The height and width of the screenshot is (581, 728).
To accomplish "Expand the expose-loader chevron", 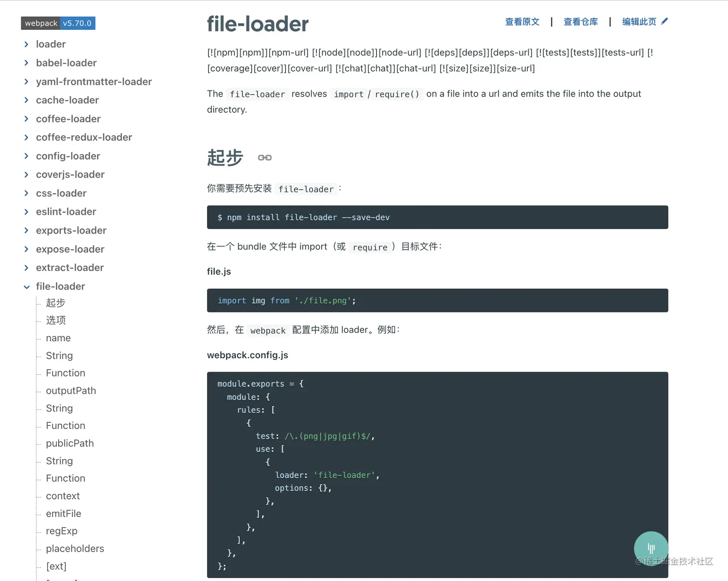I will pyautogui.click(x=26, y=249).
